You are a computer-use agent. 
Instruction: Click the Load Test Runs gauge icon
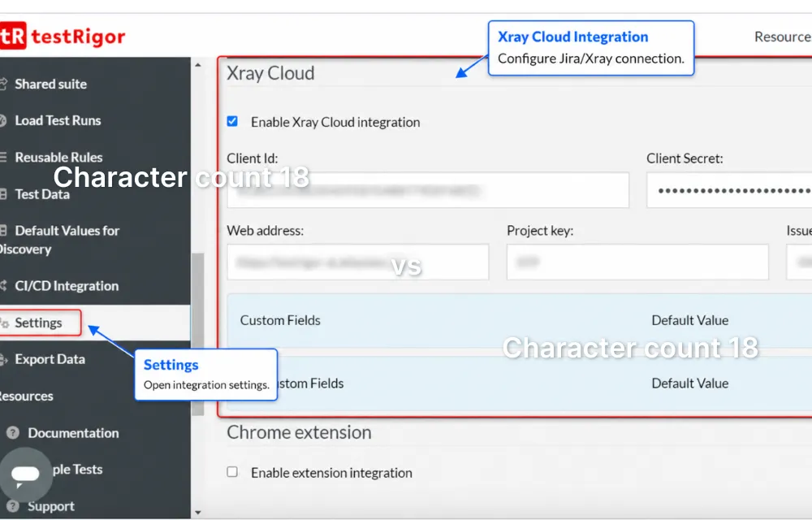tap(2, 121)
